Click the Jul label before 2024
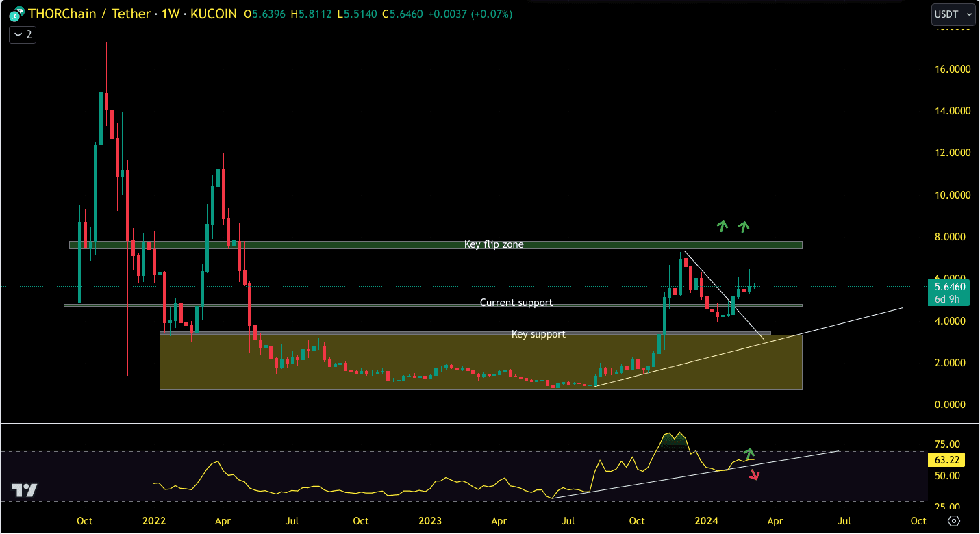This screenshot has height=534, width=980. (x=568, y=521)
